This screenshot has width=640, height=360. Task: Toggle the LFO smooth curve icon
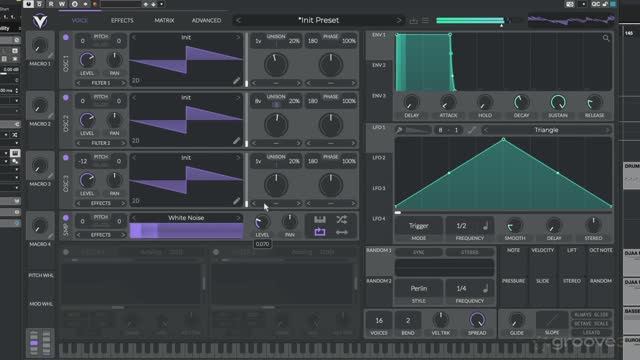click(x=472, y=130)
